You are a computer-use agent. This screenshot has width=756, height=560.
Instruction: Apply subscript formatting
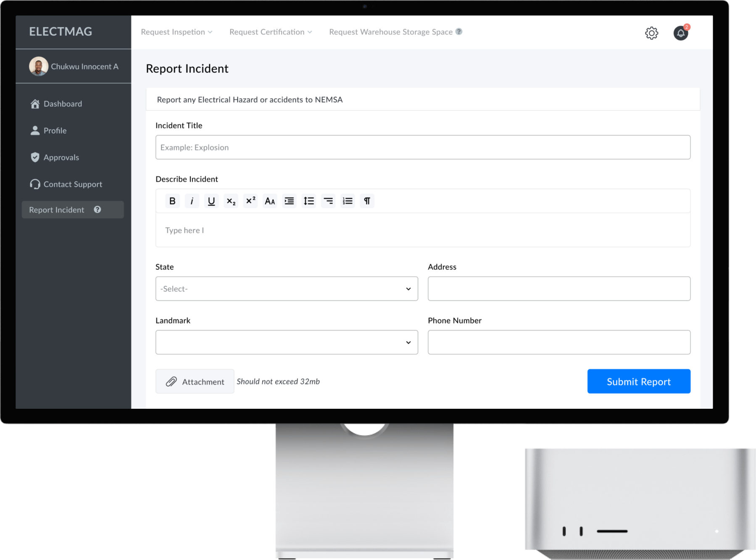(x=231, y=201)
